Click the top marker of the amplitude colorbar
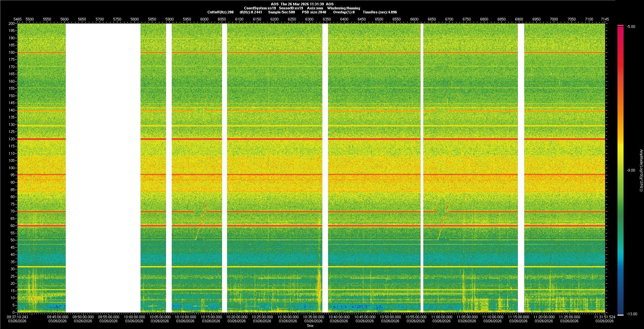The height and width of the screenshot is (329, 644). click(x=620, y=26)
